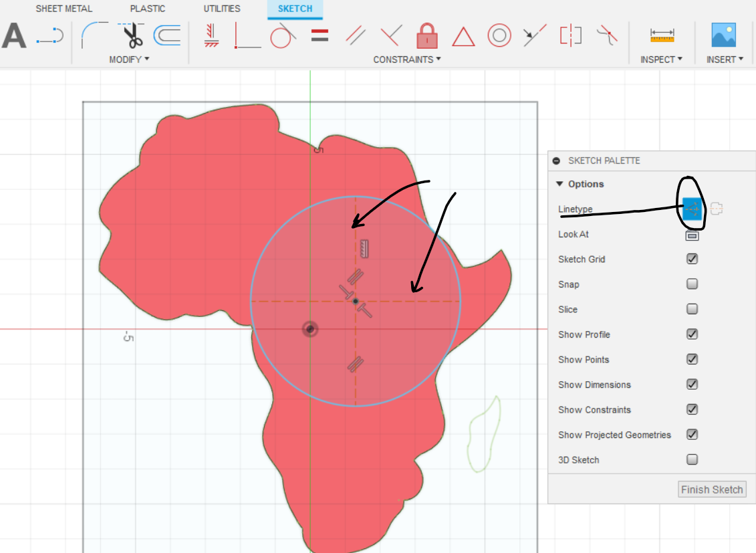The height and width of the screenshot is (553, 756).
Task: Uncheck Show Constraints
Action: click(692, 409)
